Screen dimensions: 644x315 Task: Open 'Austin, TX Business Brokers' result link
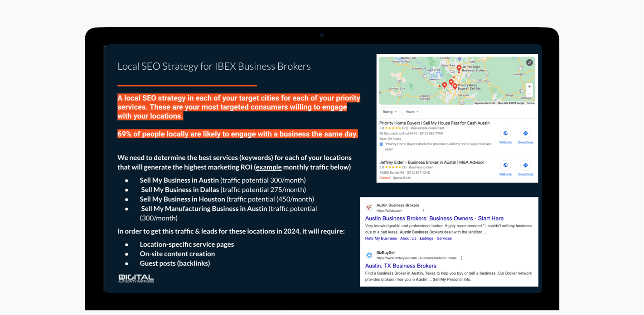[x=401, y=266]
